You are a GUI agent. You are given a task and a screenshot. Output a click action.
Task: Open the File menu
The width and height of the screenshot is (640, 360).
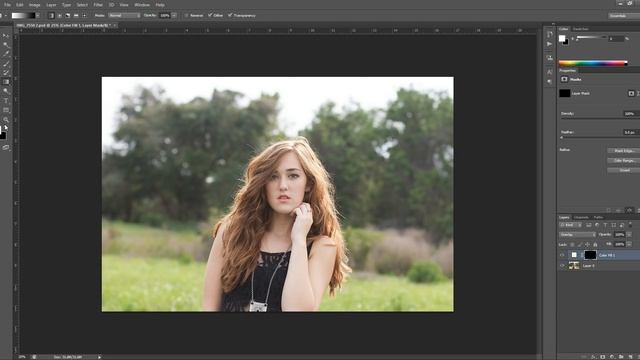point(7,5)
